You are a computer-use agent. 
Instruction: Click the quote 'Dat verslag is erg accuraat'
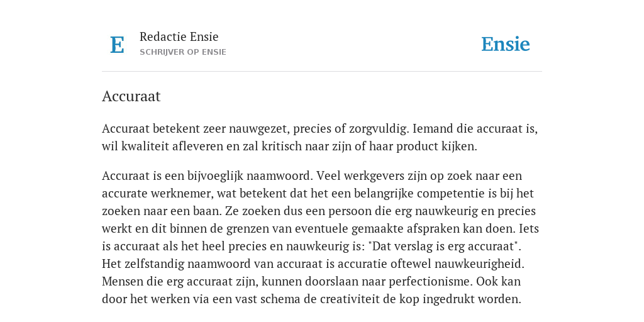pyautogui.click(x=445, y=247)
